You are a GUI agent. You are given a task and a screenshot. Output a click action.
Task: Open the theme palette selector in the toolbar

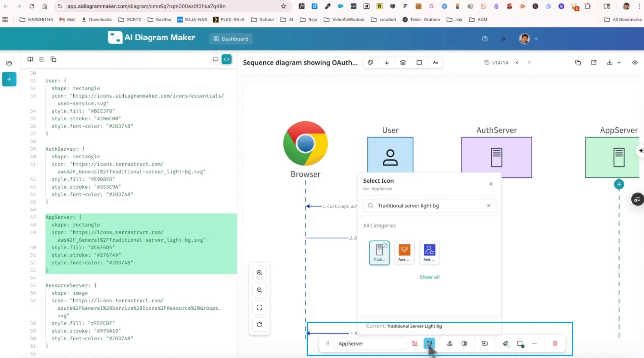pyautogui.click(x=370, y=62)
